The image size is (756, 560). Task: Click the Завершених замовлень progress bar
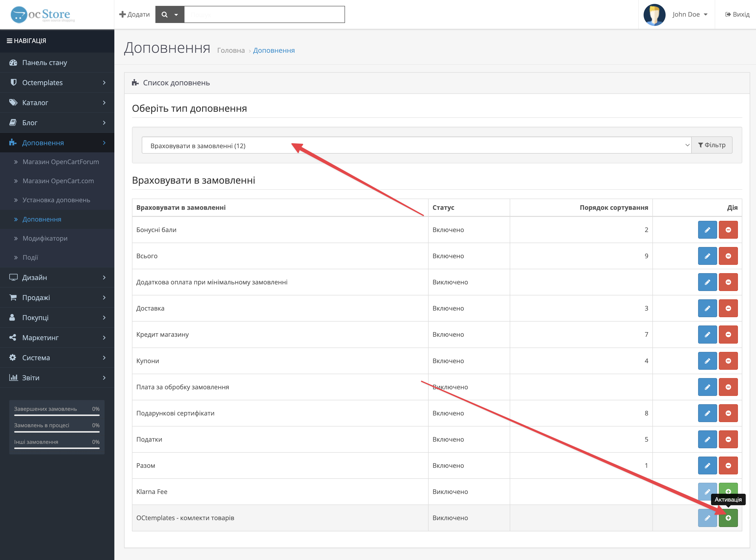pos(56,415)
